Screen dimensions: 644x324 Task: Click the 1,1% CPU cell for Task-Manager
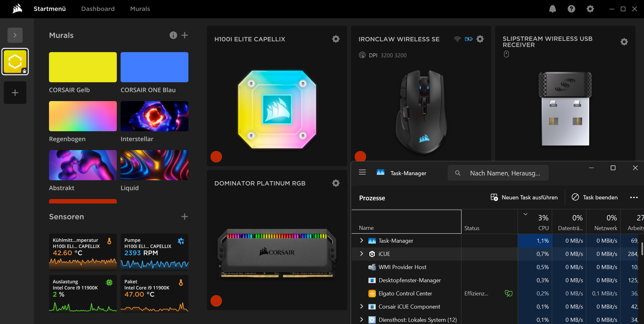[x=535, y=241]
